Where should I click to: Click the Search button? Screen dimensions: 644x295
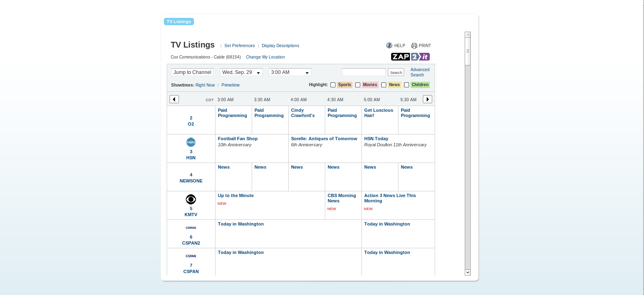point(396,72)
